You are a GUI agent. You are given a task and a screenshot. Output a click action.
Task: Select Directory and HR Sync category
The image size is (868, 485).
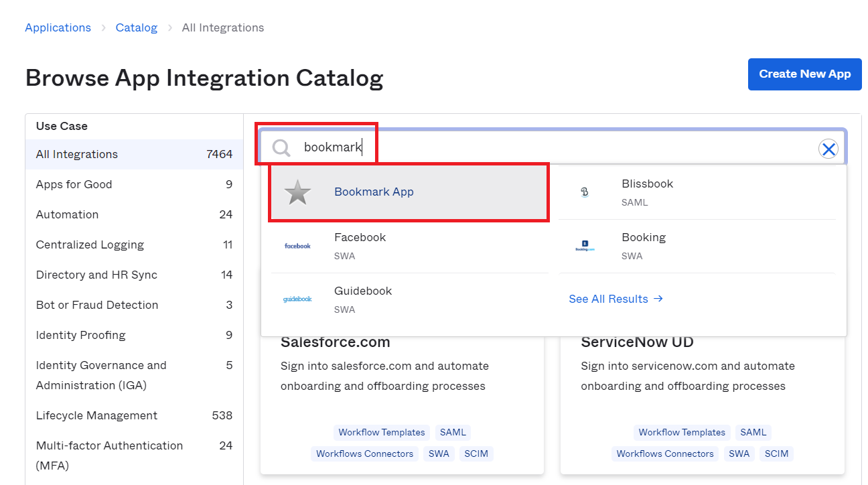click(134, 275)
